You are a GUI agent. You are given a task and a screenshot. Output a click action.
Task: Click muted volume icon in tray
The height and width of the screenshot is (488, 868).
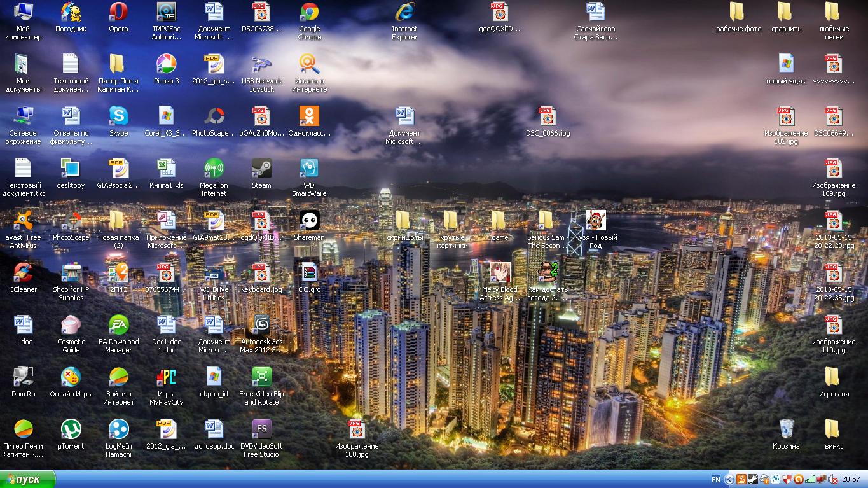click(x=832, y=480)
